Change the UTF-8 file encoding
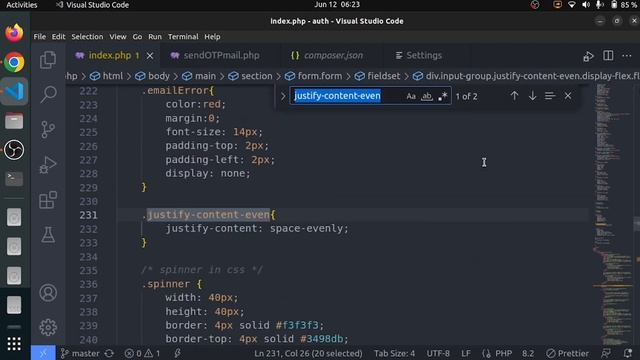640x360 pixels. click(438, 353)
